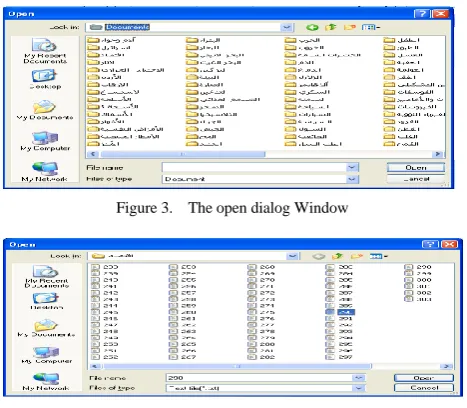This screenshot has height=408, width=467.
Task: Select My Computer in lower dialog places bar
Action: tap(46, 355)
